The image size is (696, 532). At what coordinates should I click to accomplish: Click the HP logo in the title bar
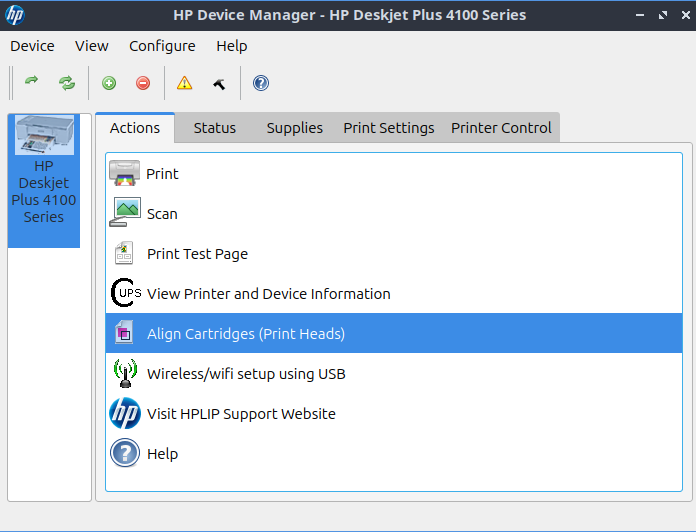pyautogui.click(x=15, y=15)
